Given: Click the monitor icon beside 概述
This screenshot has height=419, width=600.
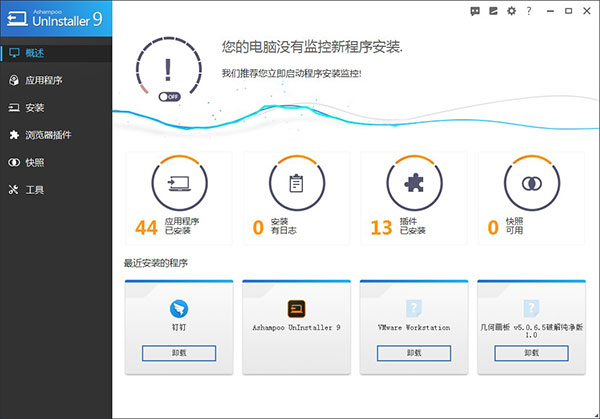Looking at the screenshot, I should click(14, 53).
